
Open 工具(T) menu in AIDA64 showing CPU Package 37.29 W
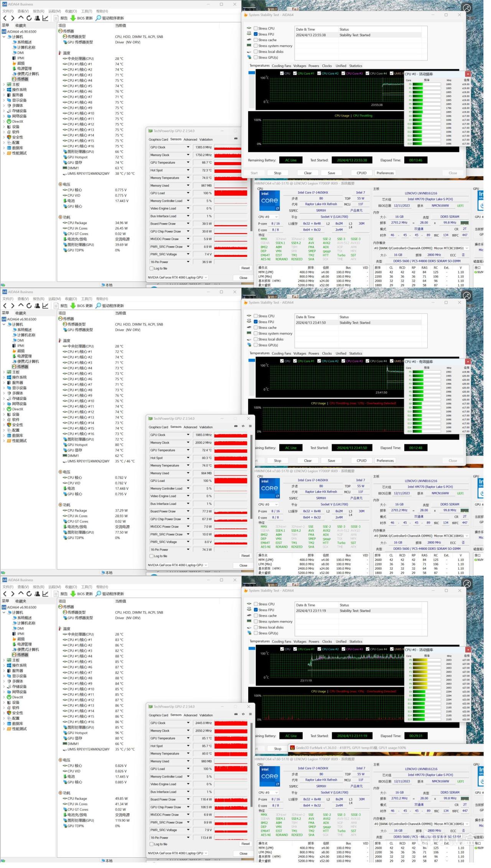click(x=87, y=299)
